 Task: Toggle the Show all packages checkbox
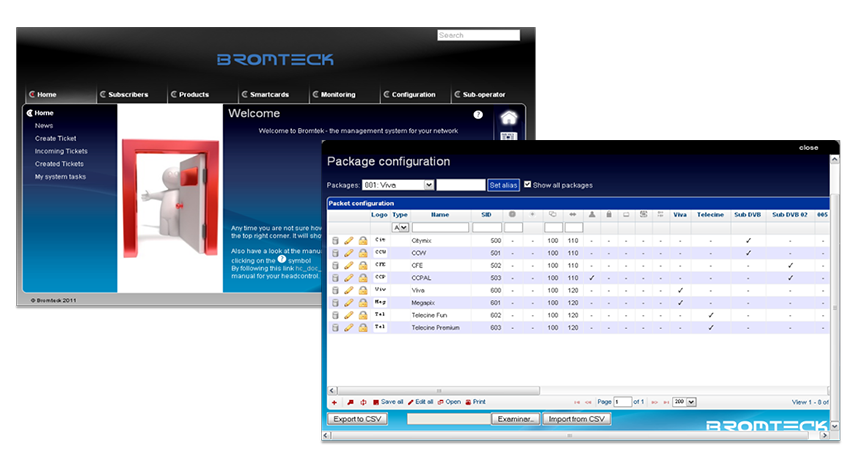528,185
